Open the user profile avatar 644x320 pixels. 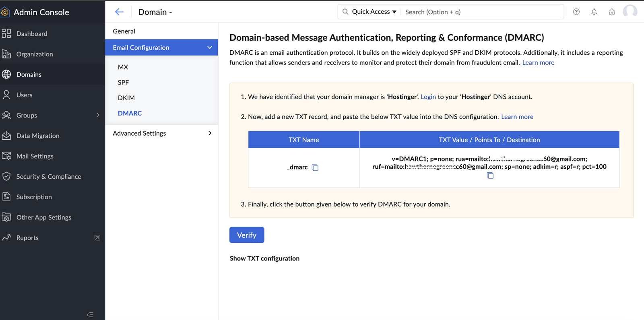(630, 11)
